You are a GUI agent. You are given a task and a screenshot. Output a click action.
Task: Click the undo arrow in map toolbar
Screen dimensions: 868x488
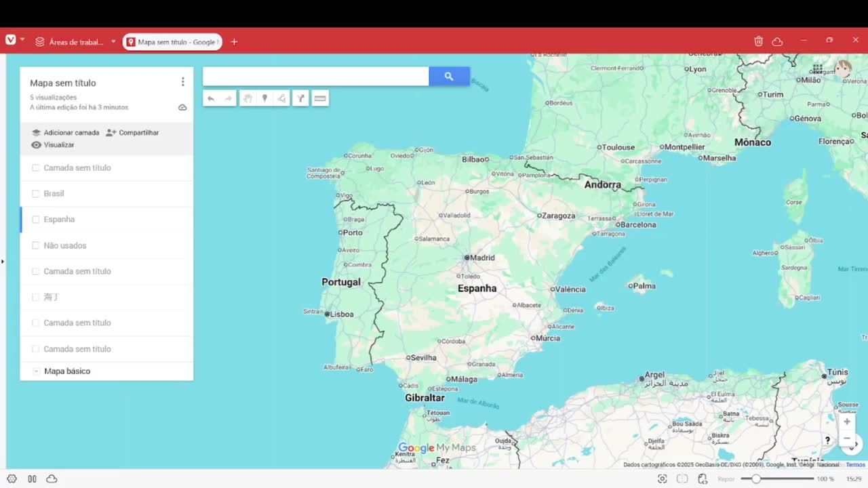[211, 99]
